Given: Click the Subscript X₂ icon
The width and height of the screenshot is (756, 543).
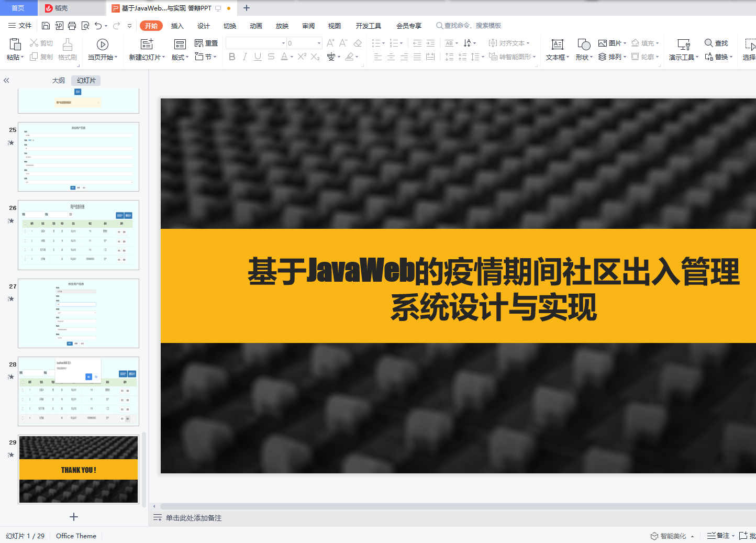Looking at the screenshot, I should [x=315, y=57].
